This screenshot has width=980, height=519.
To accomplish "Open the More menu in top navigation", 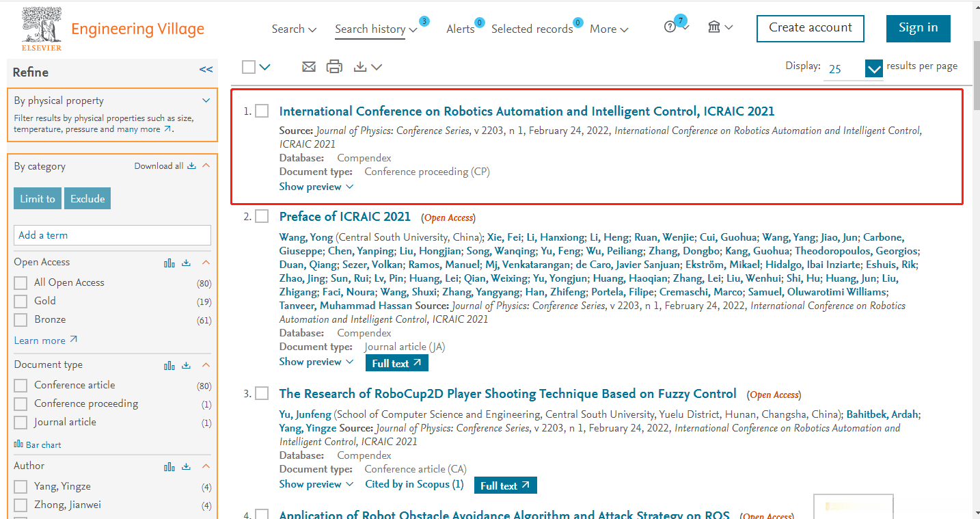I will tap(608, 29).
